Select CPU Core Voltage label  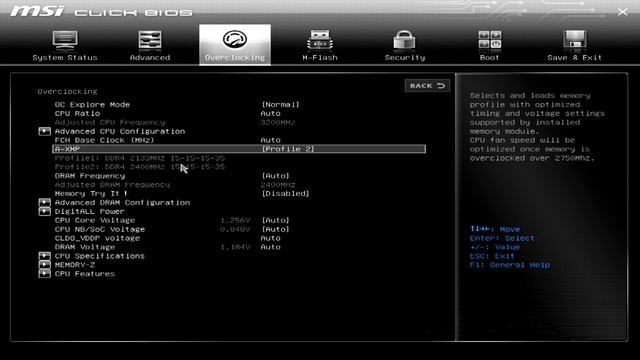(95, 220)
